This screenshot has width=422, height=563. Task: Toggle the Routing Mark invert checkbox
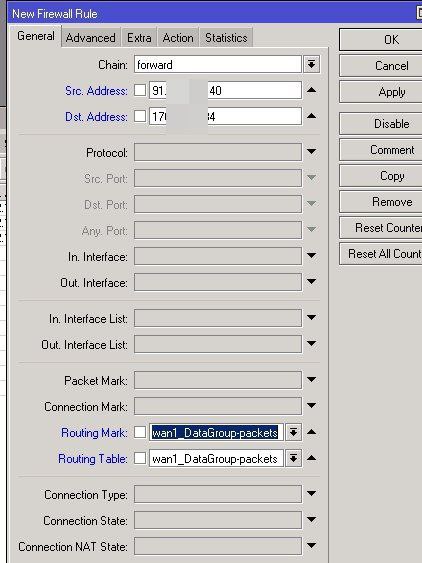pyautogui.click(x=140, y=432)
